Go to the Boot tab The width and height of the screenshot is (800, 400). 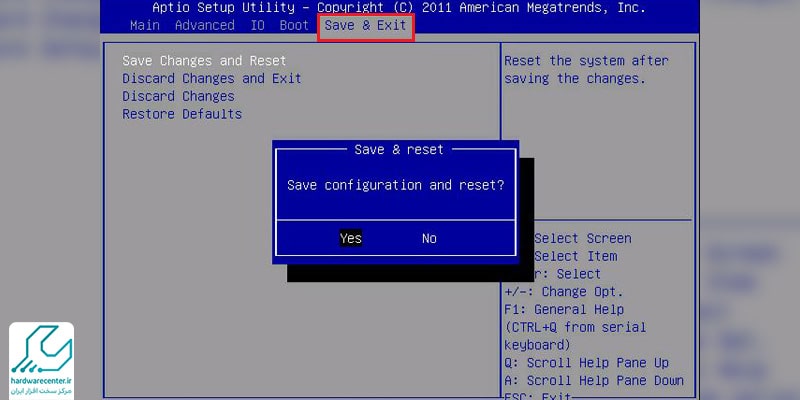click(294, 25)
